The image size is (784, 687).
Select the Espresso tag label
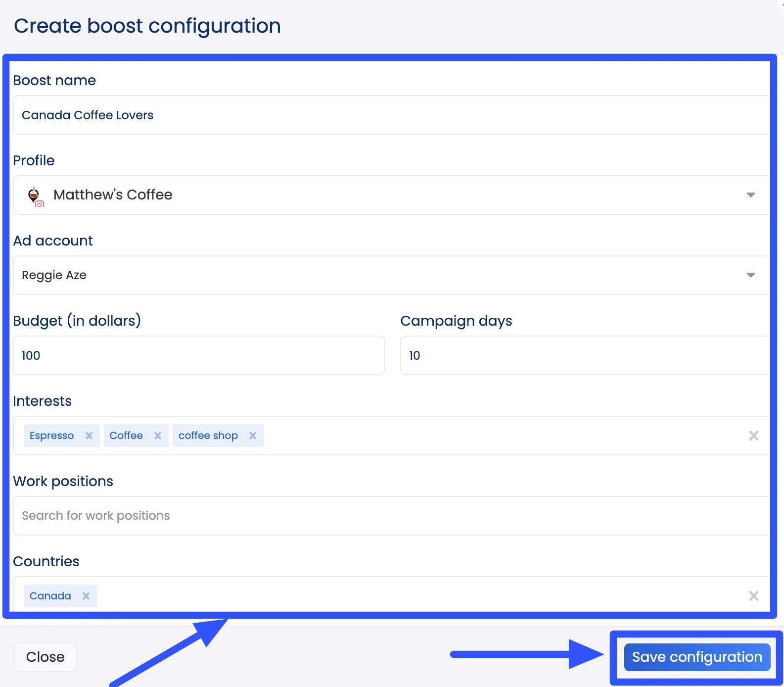(x=51, y=436)
